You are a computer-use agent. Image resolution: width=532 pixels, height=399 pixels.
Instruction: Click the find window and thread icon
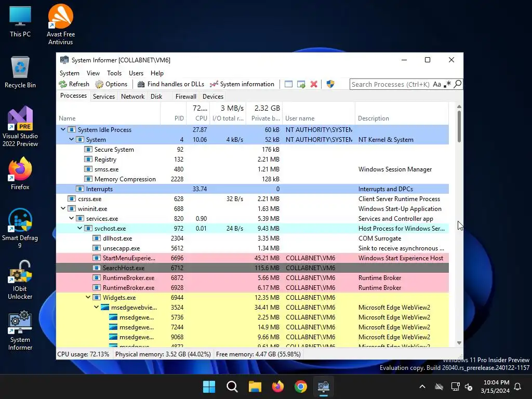(301, 84)
